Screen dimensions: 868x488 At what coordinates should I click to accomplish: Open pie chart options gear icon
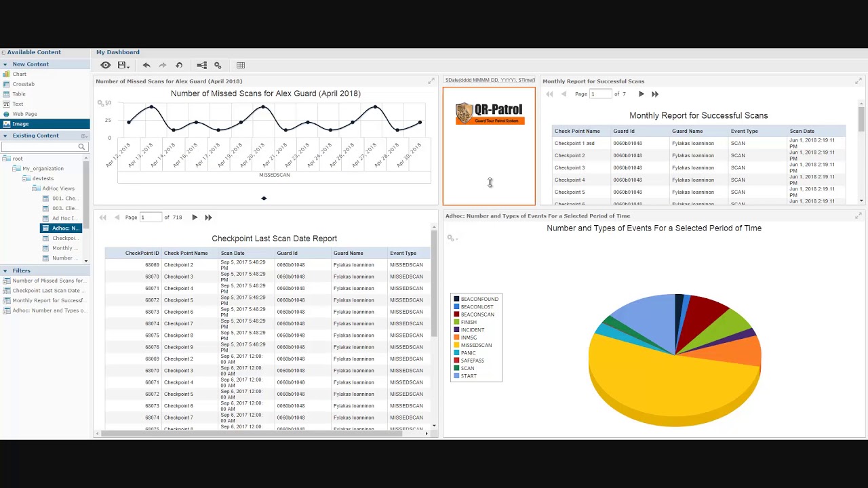pos(452,238)
